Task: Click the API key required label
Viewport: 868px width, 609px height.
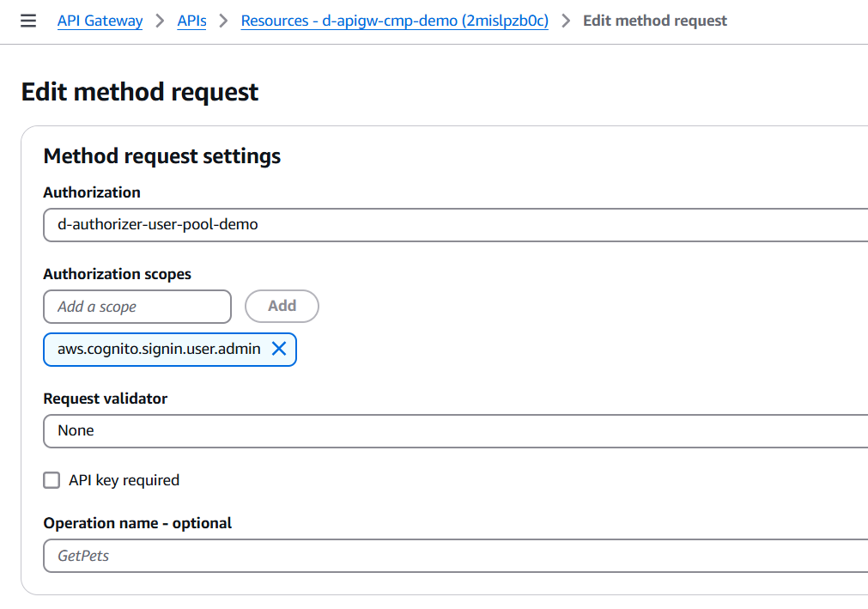Action: click(124, 480)
